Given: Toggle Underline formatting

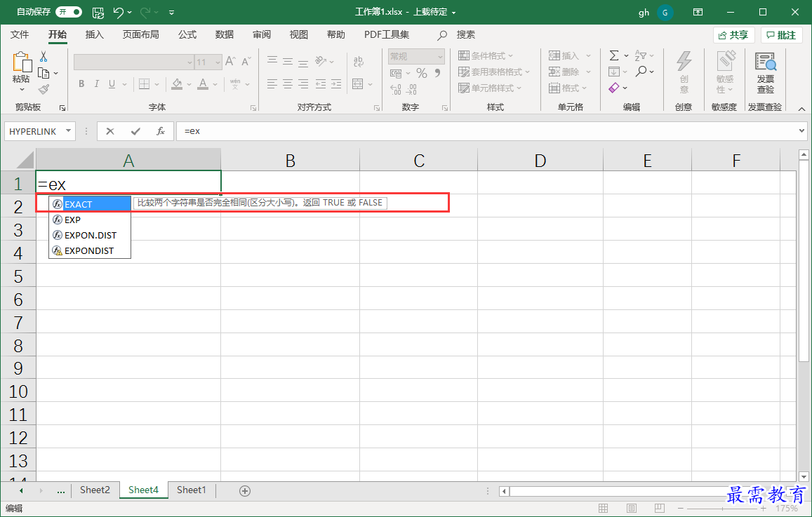Looking at the screenshot, I should 112,84.
